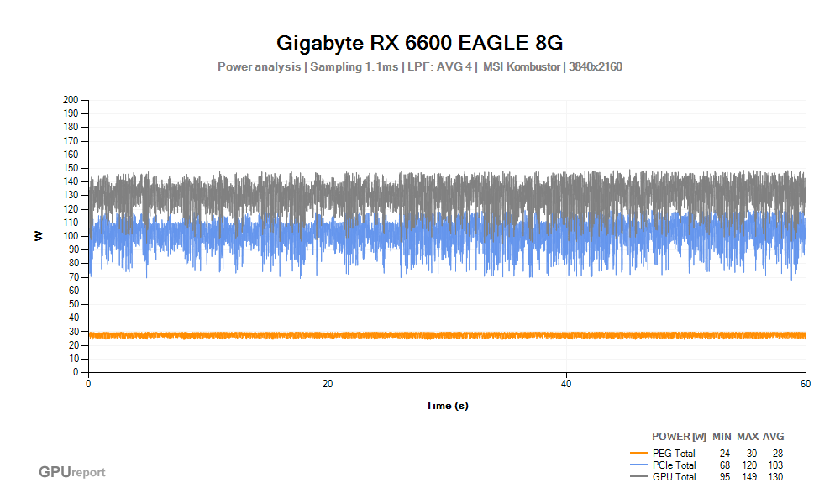Click the blue PCIe Total legend line
840x504 pixels.
tap(639, 465)
